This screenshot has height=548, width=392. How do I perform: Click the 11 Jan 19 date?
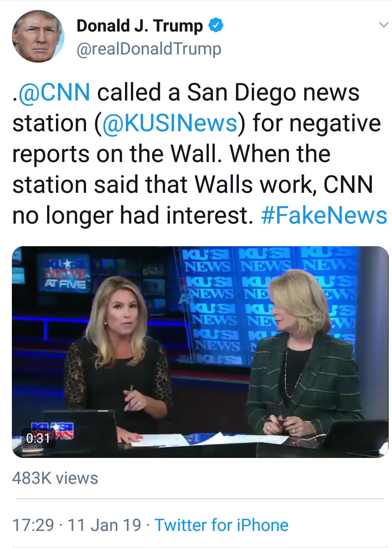(x=104, y=525)
